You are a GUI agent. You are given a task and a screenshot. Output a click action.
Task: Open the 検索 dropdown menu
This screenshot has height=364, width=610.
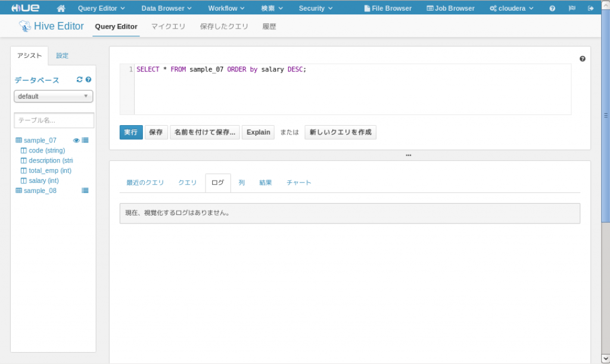(272, 8)
